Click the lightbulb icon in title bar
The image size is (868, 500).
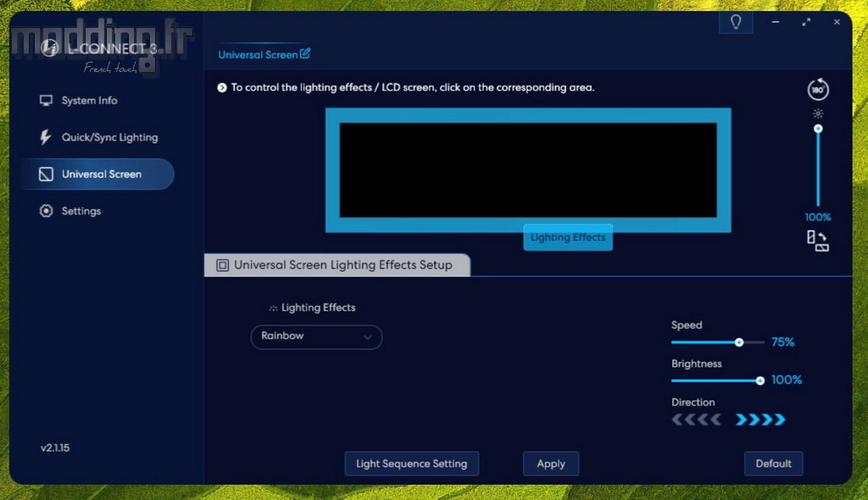pos(735,22)
